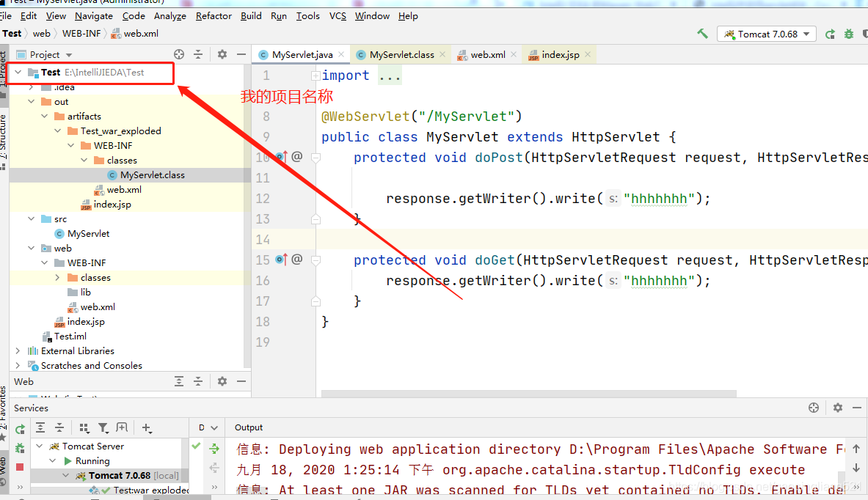Open the Group By option in Services
This screenshot has height=500, width=868.
click(84, 427)
